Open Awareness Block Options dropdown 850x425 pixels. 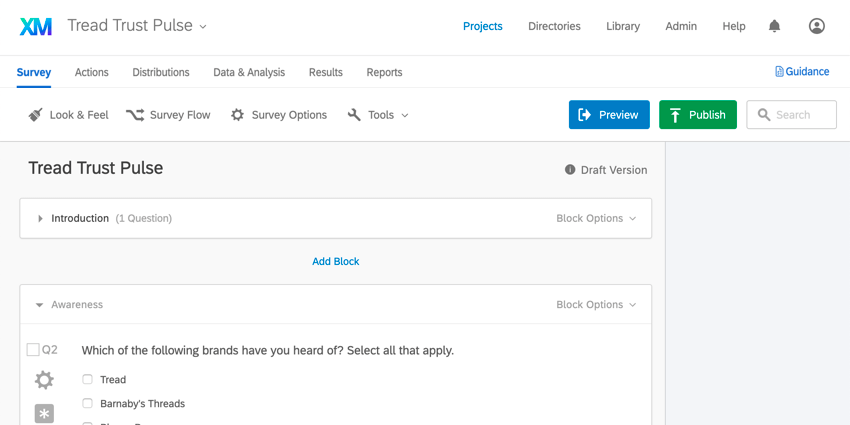click(596, 305)
